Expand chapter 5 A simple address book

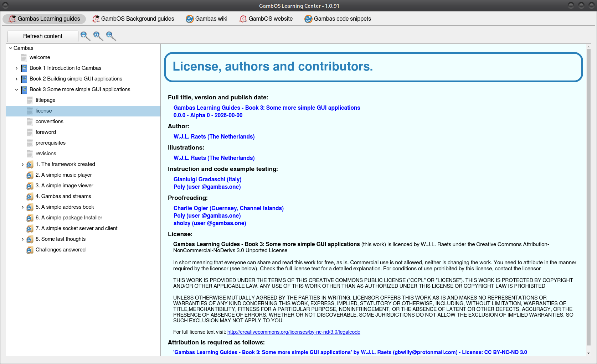point(22,207)
